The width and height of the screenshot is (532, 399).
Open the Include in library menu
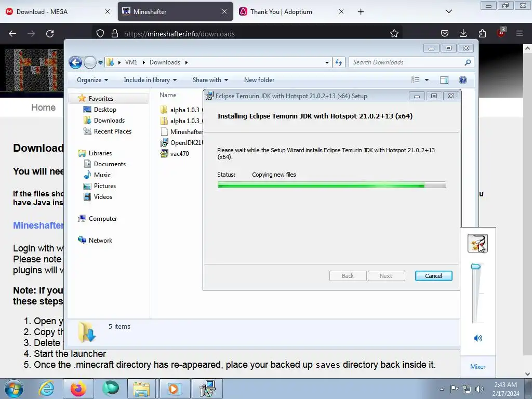pyautogui.click(x=150, y=80)
